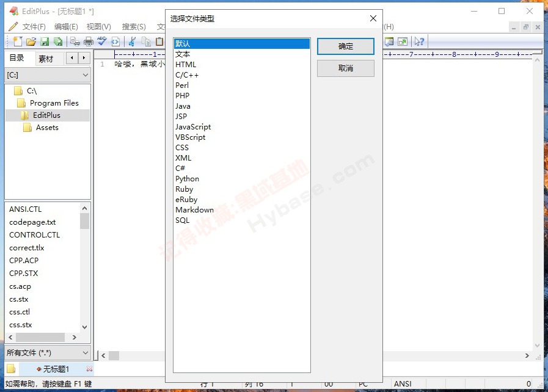Click the Cut scissors icon
The image size is (548, 392).
132,42
